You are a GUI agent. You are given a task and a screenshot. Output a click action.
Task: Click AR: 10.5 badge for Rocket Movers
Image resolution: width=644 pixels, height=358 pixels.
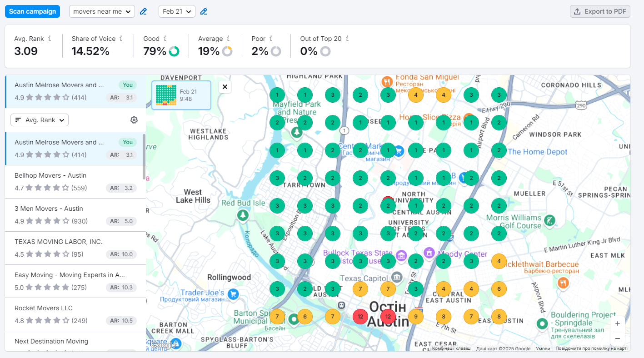(x=121, y=321)
